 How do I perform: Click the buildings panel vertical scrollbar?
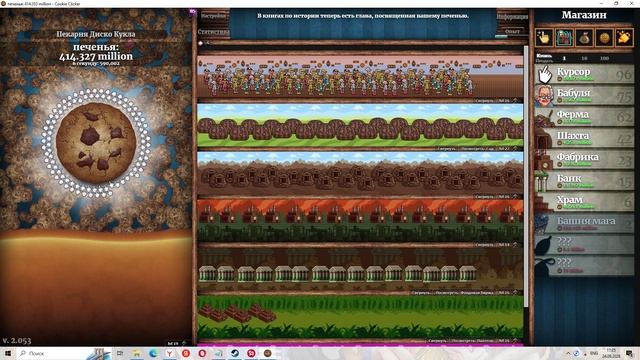click(x=526, y=176)
